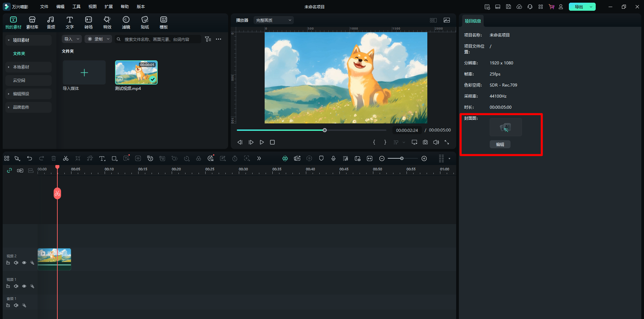Select the crop tool icon
This screenshot has height=319, width=644.
pyautogui.click(x=78, y=158)
